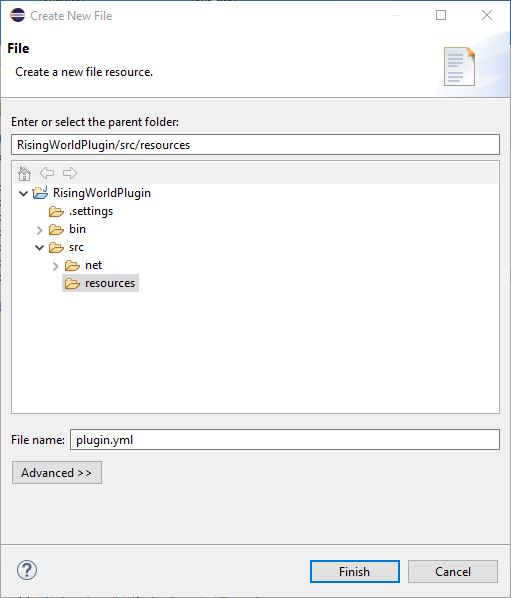Click the parent folder path field

255,145
